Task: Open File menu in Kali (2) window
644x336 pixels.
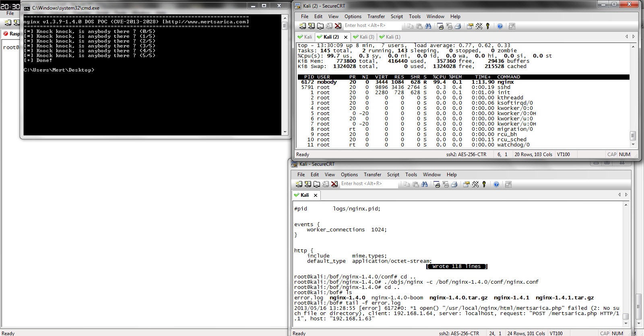Action: [x=305, y=16]
